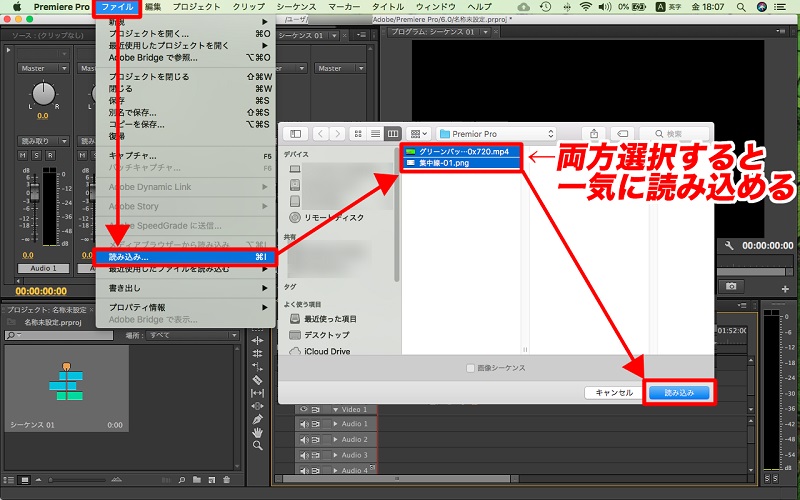Screen dimensions: 800x500
Task: Collapse the Video 1 track triangle
Action: pyautogui.click(x=335, y=409)
